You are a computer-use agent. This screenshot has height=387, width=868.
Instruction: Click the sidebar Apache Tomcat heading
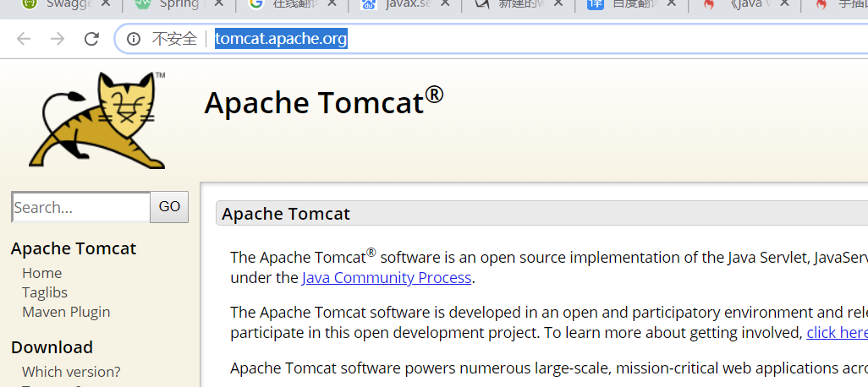pyautogui.click(x=73, y=248)
